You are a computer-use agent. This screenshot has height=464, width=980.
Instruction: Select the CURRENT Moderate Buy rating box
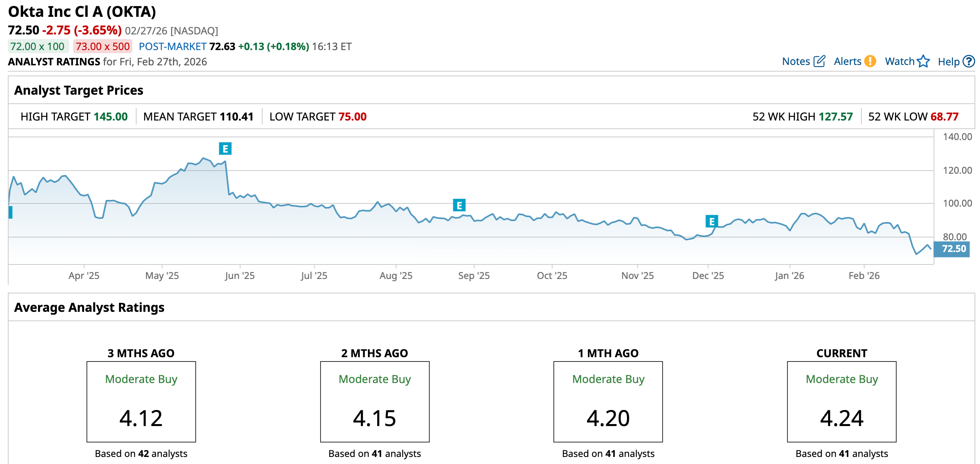[841, 402]
